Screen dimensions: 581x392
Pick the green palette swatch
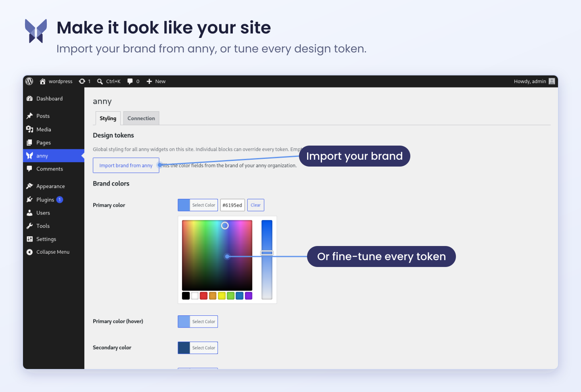coord(230,296)
